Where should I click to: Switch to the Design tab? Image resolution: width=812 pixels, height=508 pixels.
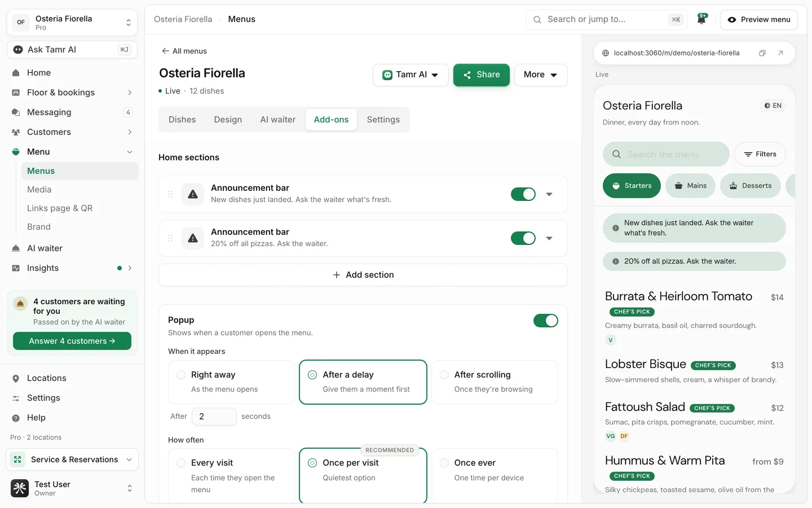[x=228, y=120]
